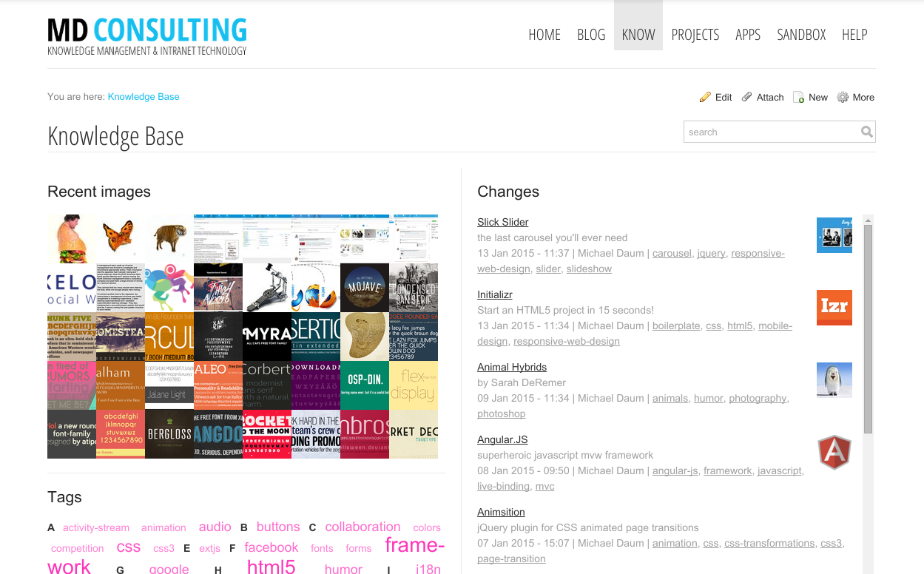Follow the Knowledge Base breadcrumb link
924x574 pixels.
(144, 97)
